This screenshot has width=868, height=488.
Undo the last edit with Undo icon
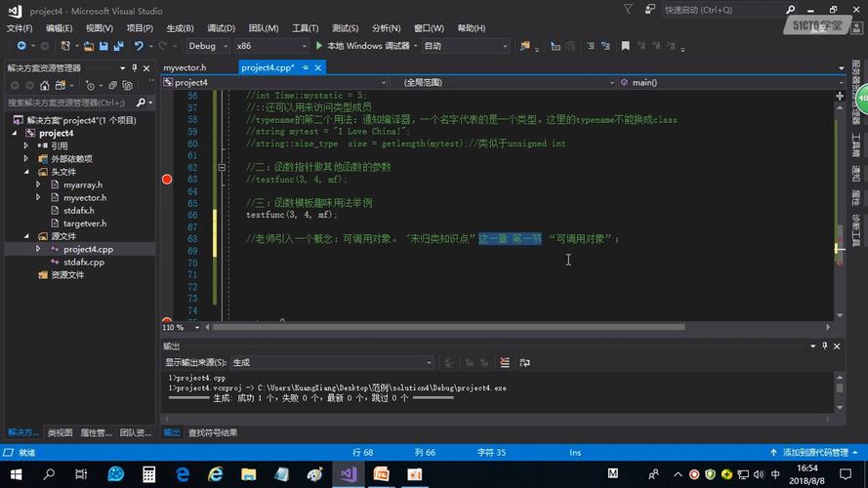(139, 46)
